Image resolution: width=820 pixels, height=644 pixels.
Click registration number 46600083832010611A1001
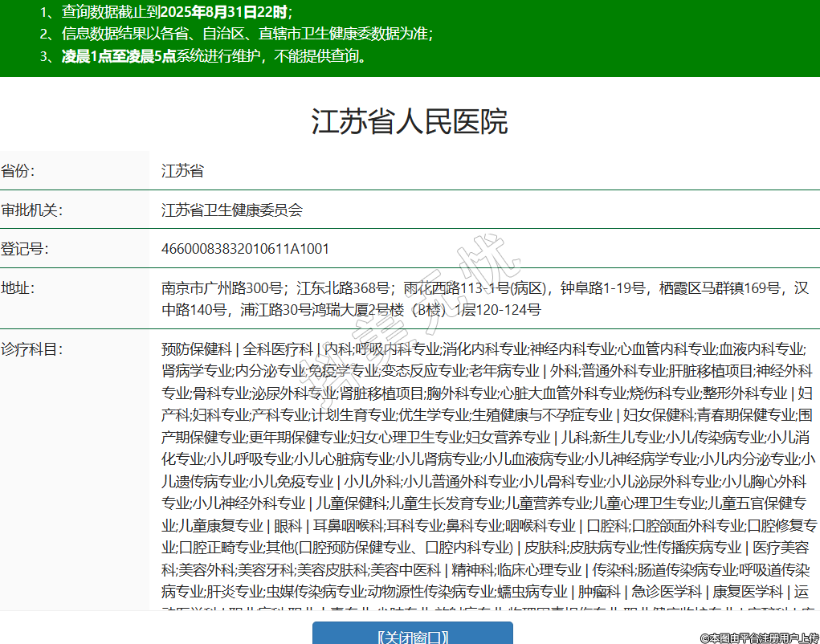[x=245, y=249]
